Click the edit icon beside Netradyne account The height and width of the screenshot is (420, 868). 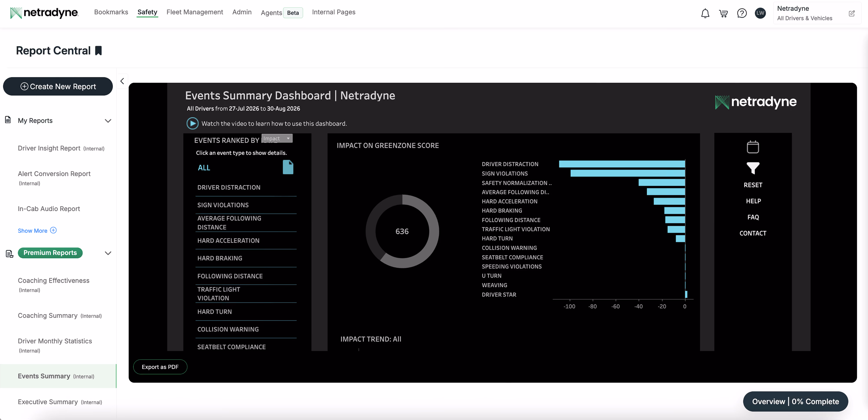pos(852,13)
